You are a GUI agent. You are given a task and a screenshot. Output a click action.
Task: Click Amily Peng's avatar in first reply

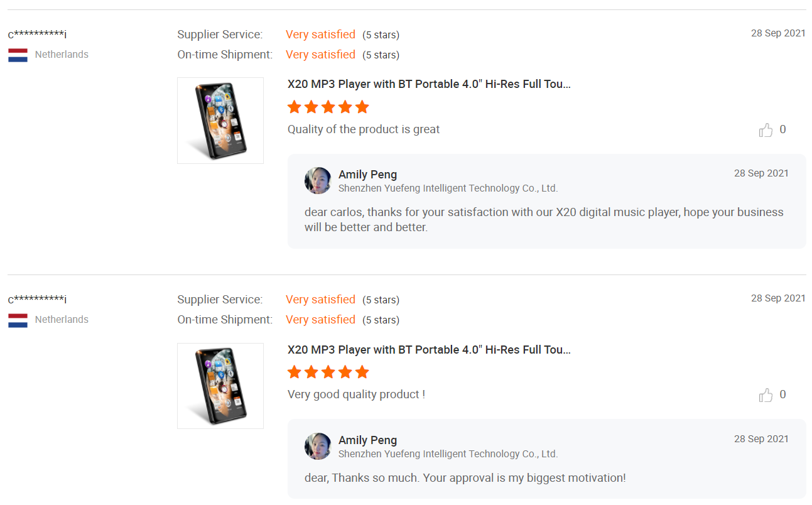[318, 181]
